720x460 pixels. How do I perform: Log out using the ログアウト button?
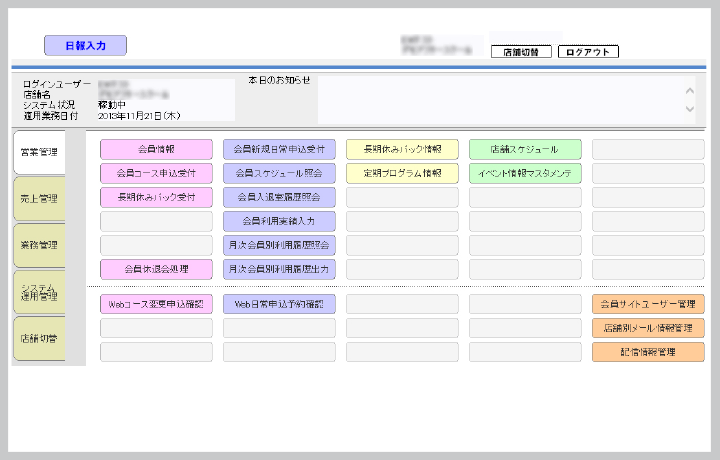(588, 52)
